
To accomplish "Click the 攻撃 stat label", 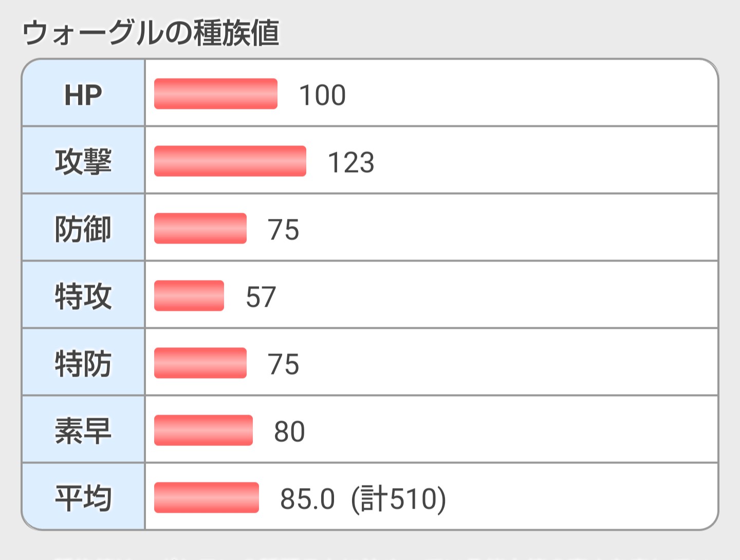I will 83,162.
